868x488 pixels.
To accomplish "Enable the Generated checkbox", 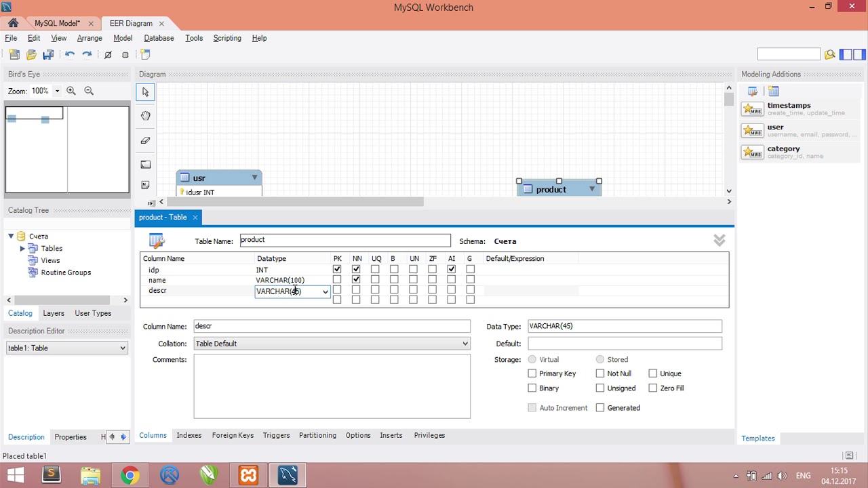I will [x=600, y=408].
